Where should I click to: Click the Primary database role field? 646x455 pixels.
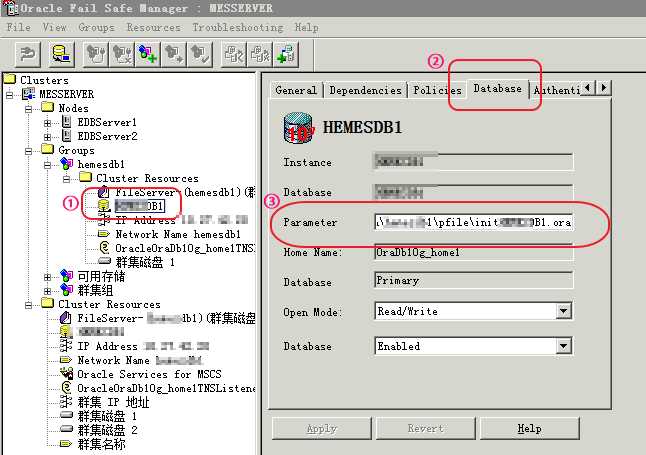(x=473, y=280)
